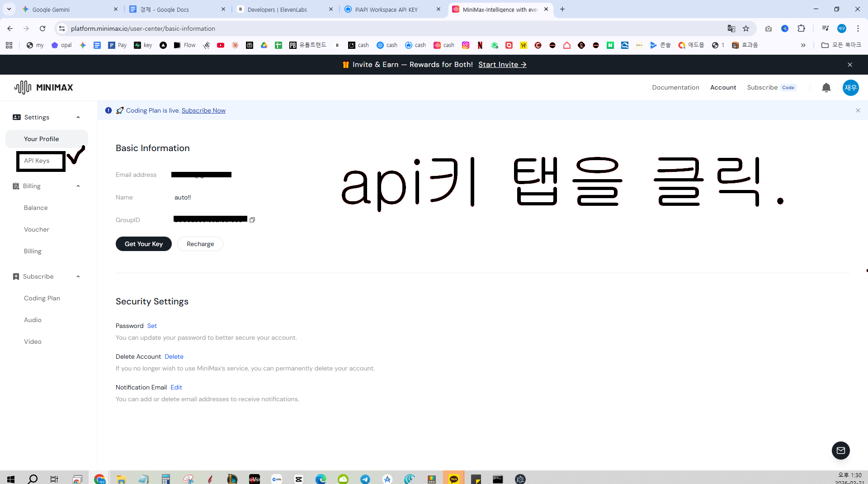The image size is (868, 484).
Task: Click the Google Translate icon in address bar
Action: pyautogui.click(x=731, y=28)
